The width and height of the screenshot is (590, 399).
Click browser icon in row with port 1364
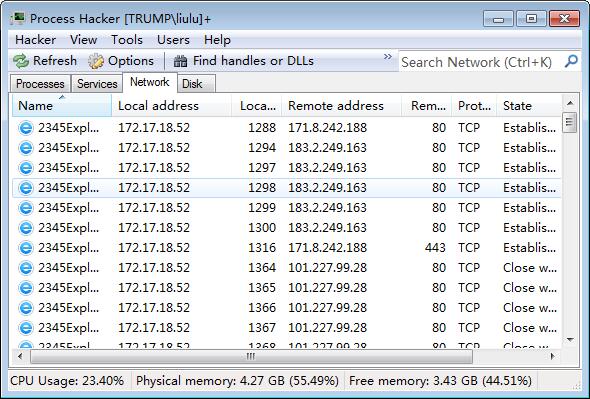26,268
